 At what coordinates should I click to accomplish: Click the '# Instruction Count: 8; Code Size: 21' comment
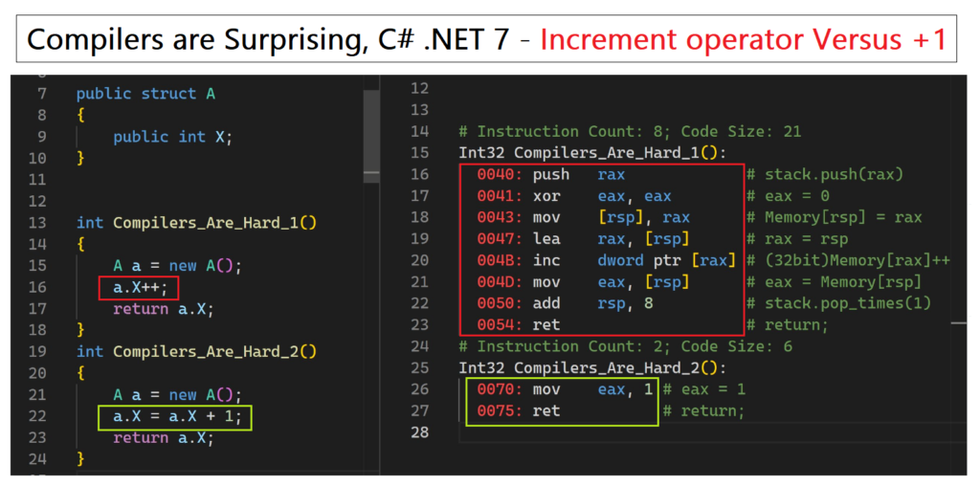[630, 132]
